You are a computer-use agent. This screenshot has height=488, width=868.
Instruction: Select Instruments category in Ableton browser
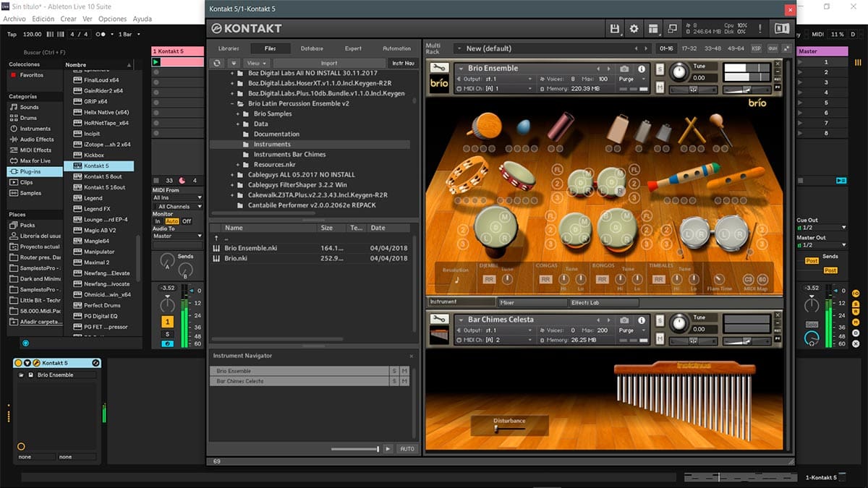pos(35,129)
